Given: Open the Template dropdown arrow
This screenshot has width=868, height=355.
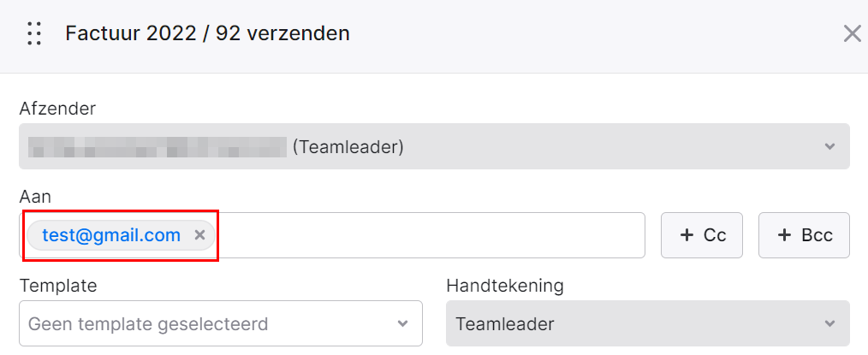Looking at the screenshot, I should (x=403, y=323).
